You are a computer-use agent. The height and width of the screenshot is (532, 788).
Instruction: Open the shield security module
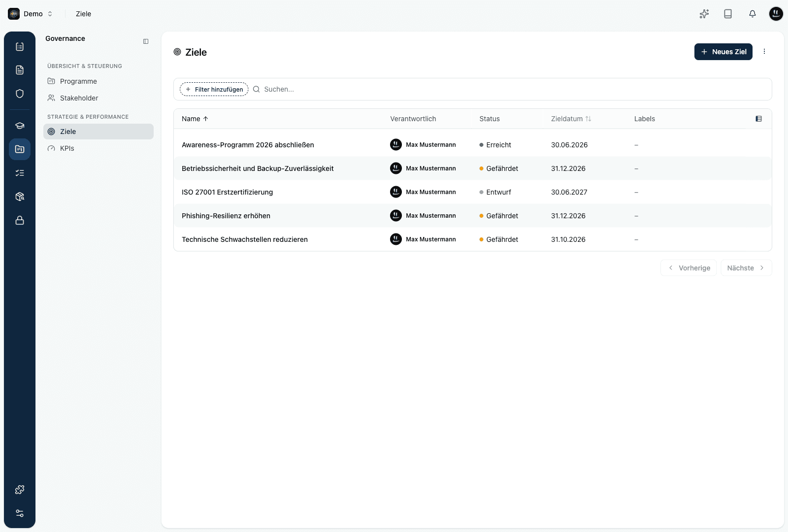[20, 94]
